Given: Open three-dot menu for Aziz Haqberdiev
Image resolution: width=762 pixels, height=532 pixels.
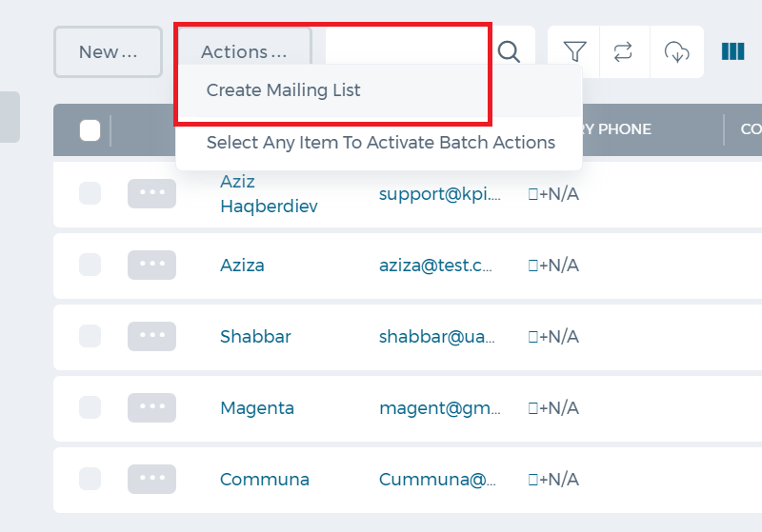Looking at the screenshot, I should click(x=151, y=193).
